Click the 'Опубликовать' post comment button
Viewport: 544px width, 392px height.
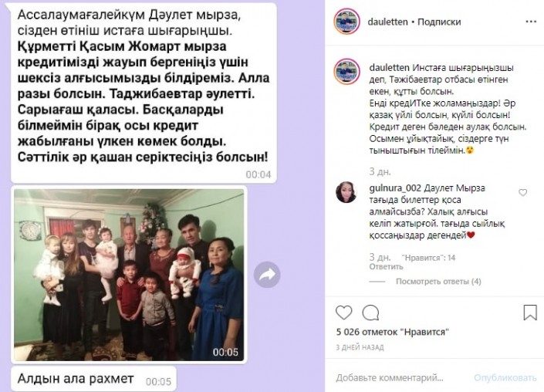click(x=505, y=378)
